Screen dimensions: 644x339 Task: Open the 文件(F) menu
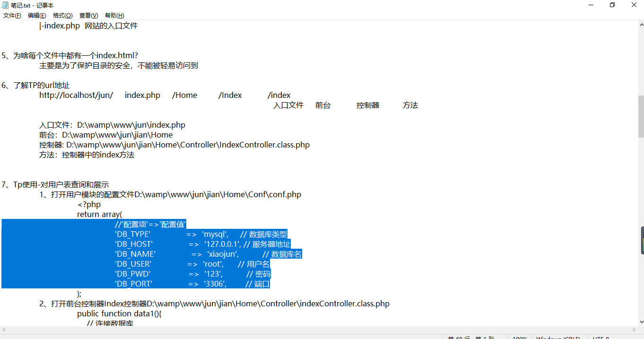tap(12, 16)
